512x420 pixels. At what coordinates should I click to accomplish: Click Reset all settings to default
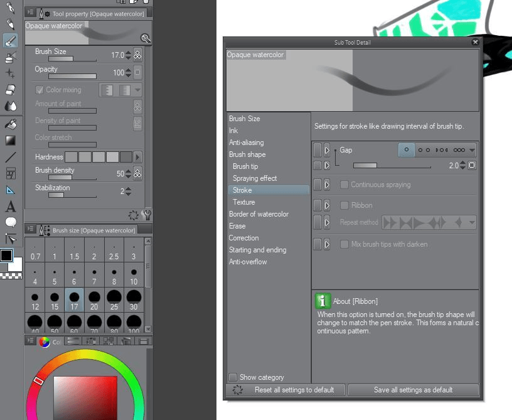pos(285,390)
